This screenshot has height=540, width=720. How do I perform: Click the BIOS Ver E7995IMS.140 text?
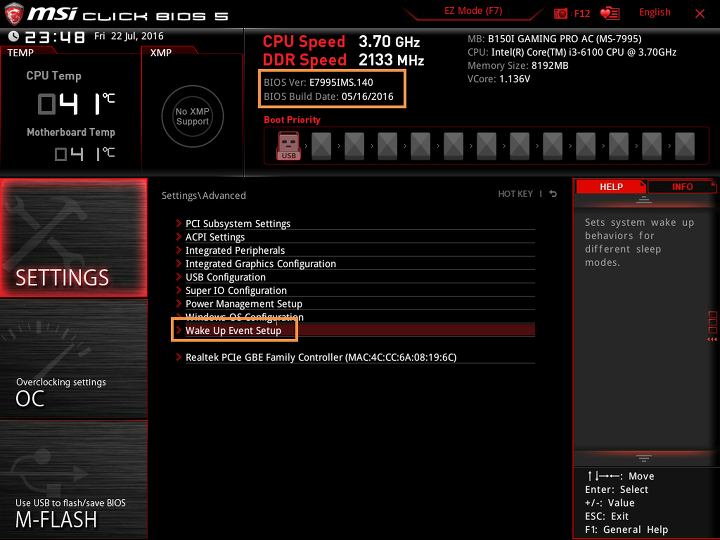[x=318, y=83]
